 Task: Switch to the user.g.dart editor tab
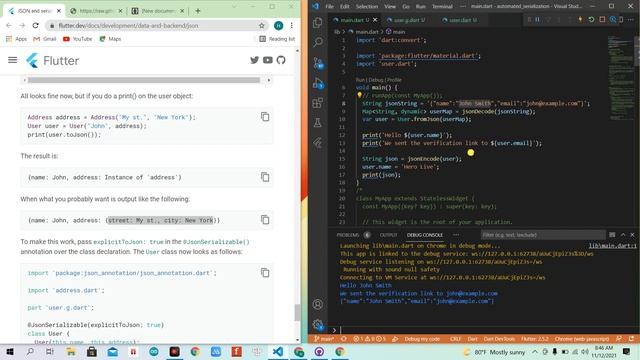pos(406,20)
